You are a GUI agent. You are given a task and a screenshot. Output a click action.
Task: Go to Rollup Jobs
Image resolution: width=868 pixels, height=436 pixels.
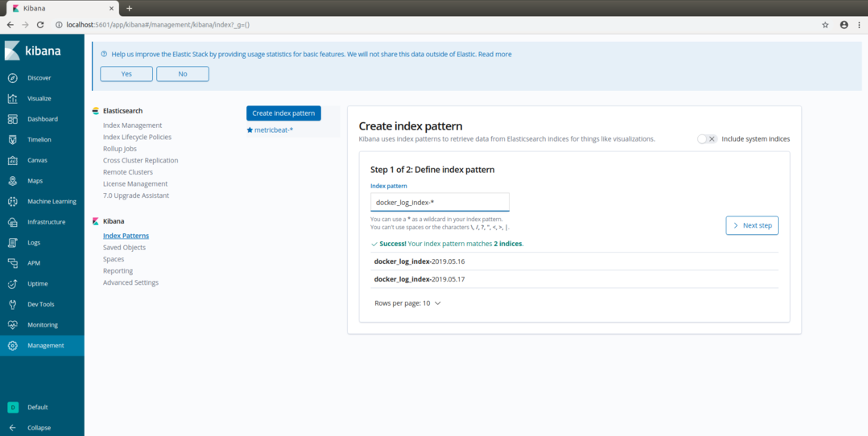point(119,149)
